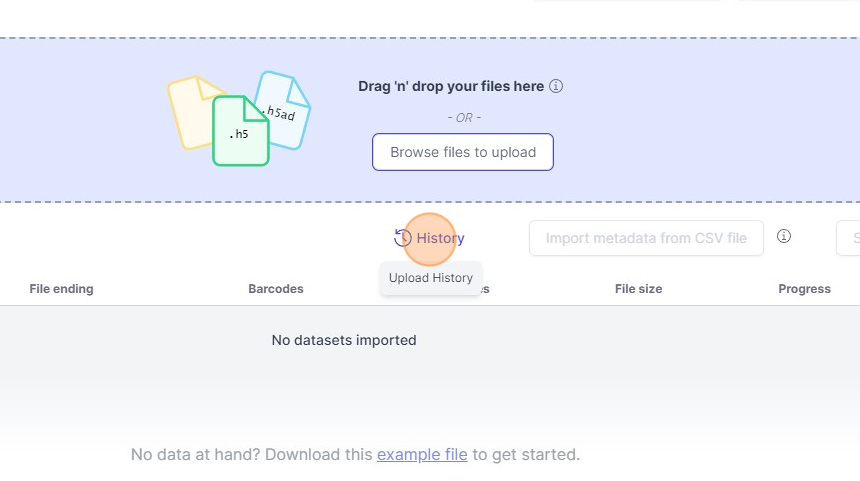This screenshot has height=481, width=860.
Task: Click the info icon beside drag-and-drop text
Action: (x=556, y=86)
